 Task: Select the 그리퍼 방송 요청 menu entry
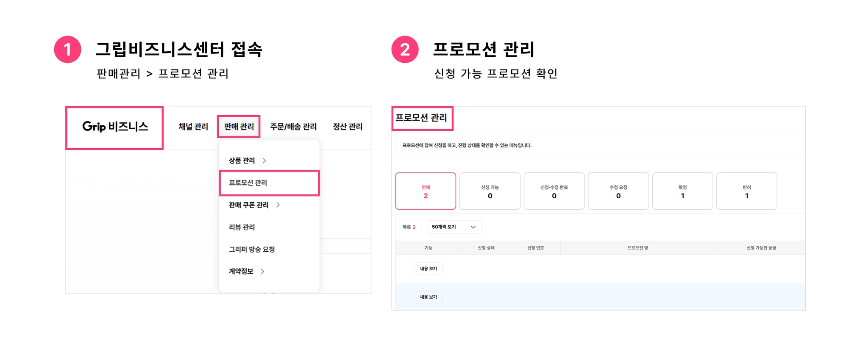click(x=252, y=250)
